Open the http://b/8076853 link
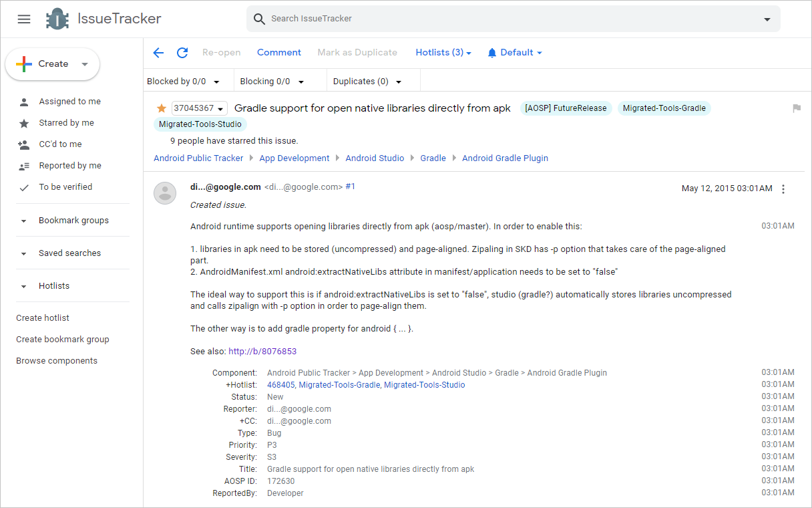Screen dimensions: 812x508 coord(262,352)
